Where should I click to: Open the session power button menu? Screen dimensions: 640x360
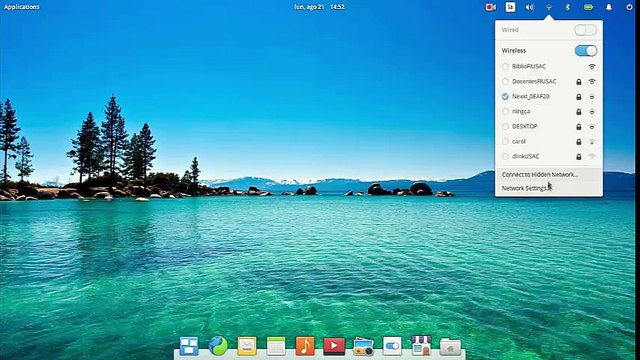point(629,7)
